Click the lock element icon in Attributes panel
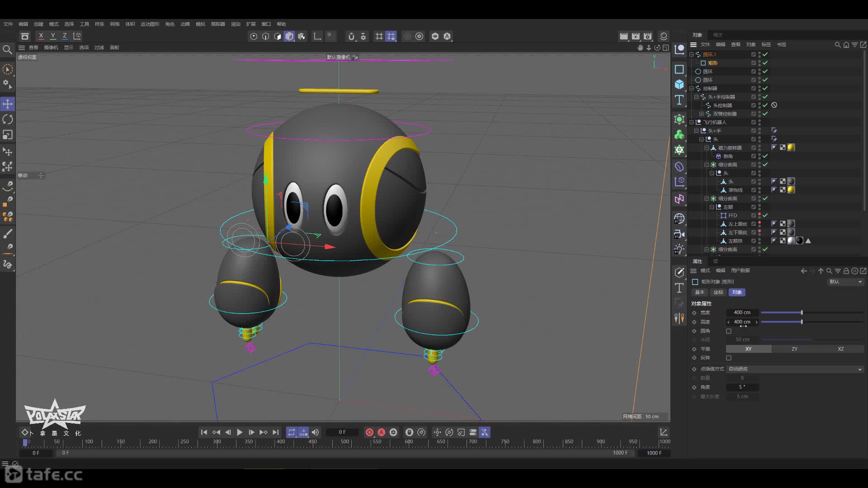The image size is (868, 488). coord(846,271)
